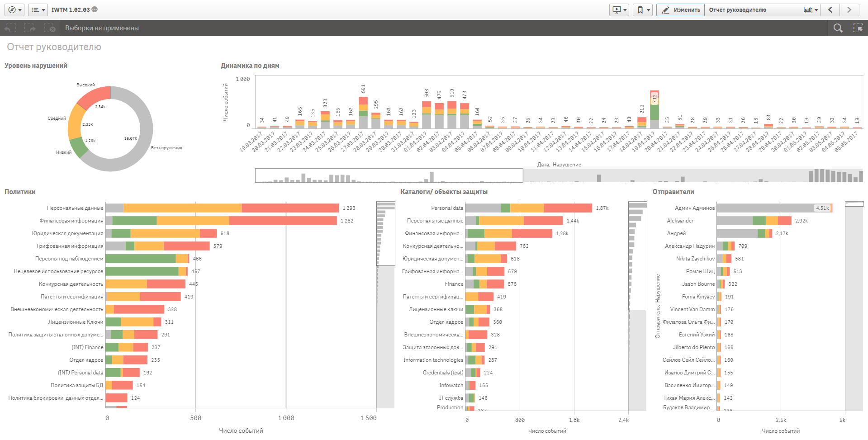Click the 'Каталоги' chart mini-chart scrollbar
The width and height of the screenshot is (868, 440).
[638, 255]
